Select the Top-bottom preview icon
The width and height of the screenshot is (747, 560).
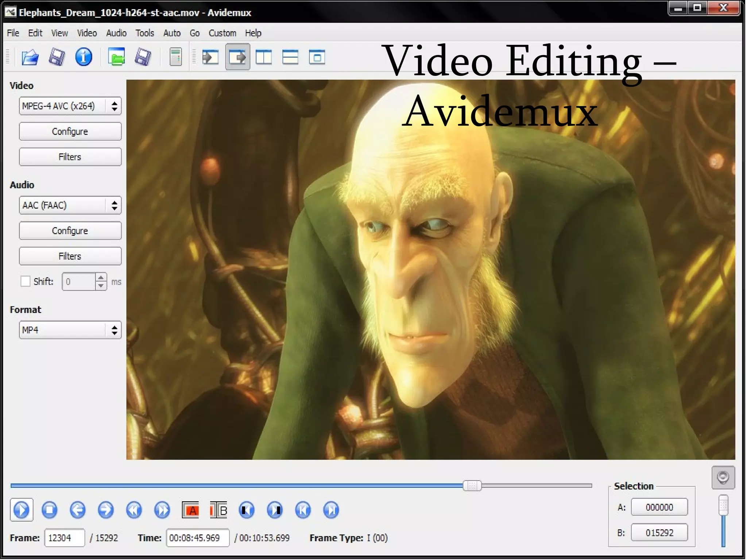click(290, 57)
